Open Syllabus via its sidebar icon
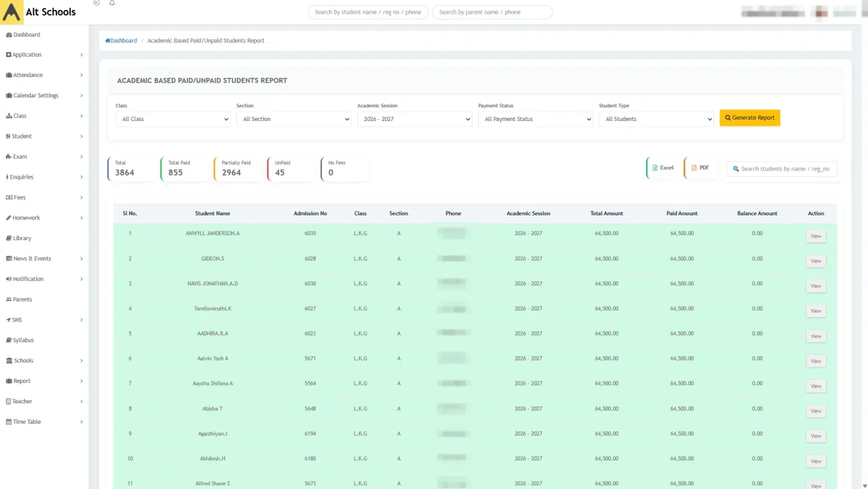The height and width of the screenshot is (489, 868). click(x=9, y=340)
